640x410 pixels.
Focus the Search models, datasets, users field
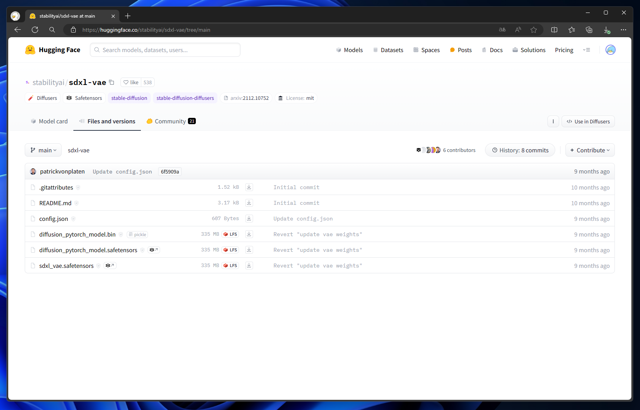tap(165, 50)
